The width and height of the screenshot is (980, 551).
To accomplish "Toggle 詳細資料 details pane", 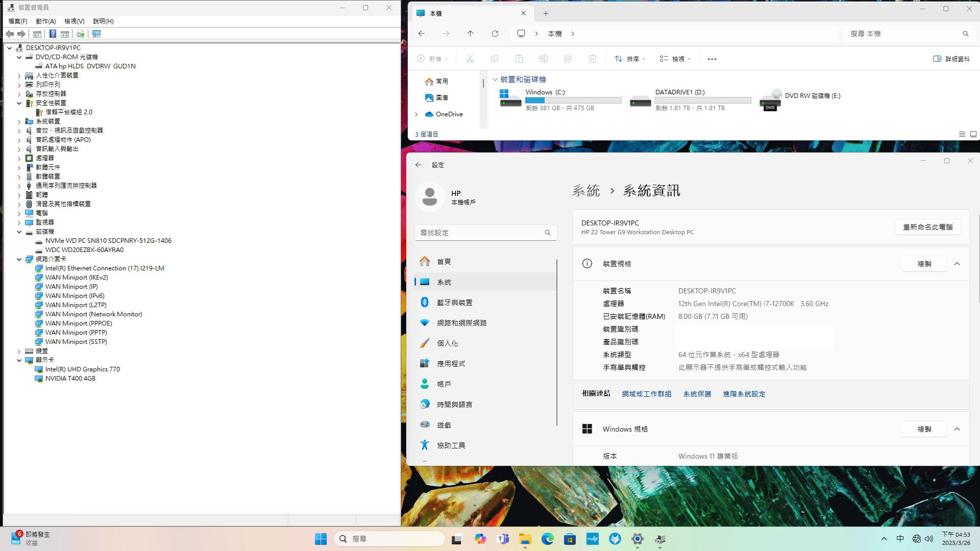I will tap(951, 59).
